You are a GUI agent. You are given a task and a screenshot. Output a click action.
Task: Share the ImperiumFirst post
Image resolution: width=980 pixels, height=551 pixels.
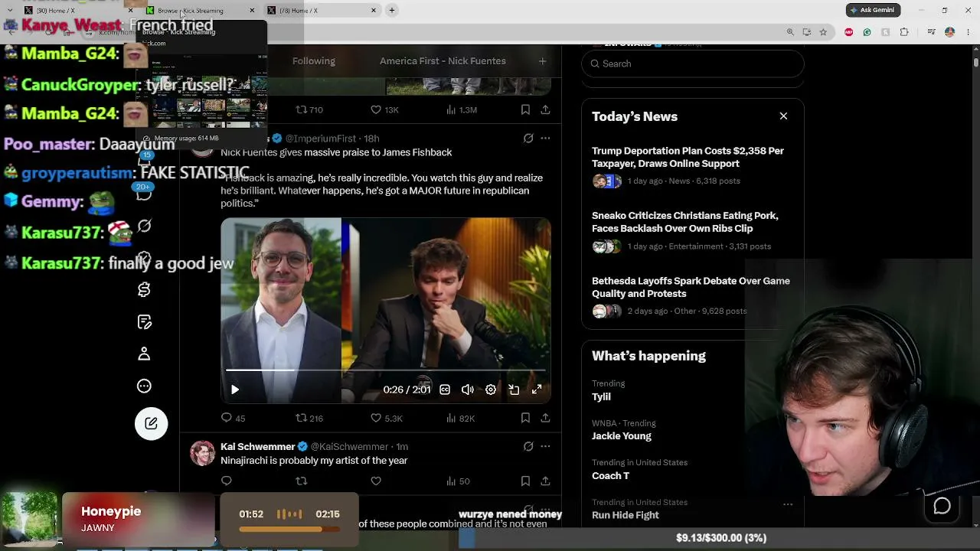point(545,418)
